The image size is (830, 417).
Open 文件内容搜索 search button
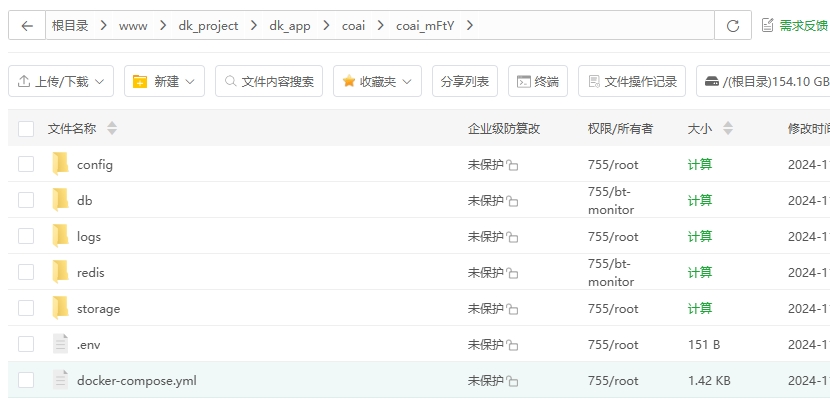pyautogui.click(x=268, y=81)
